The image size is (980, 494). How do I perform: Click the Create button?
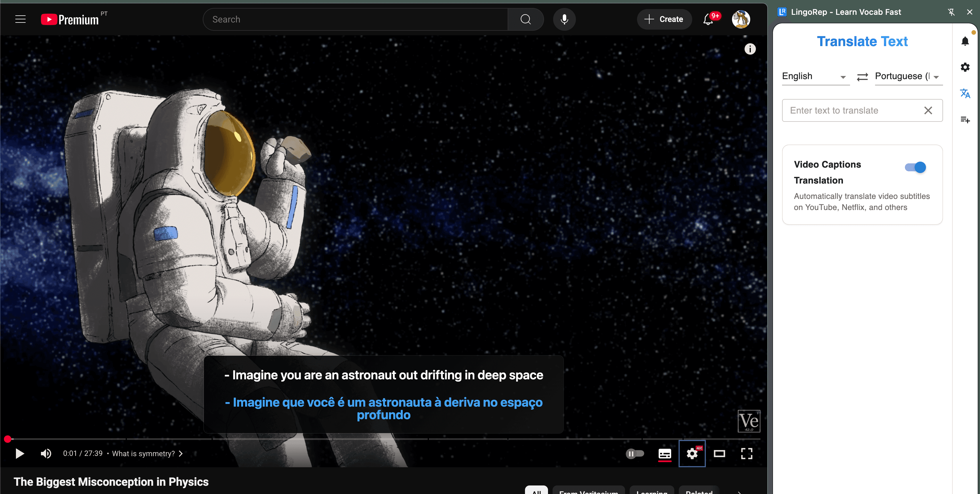pos(664,19)
